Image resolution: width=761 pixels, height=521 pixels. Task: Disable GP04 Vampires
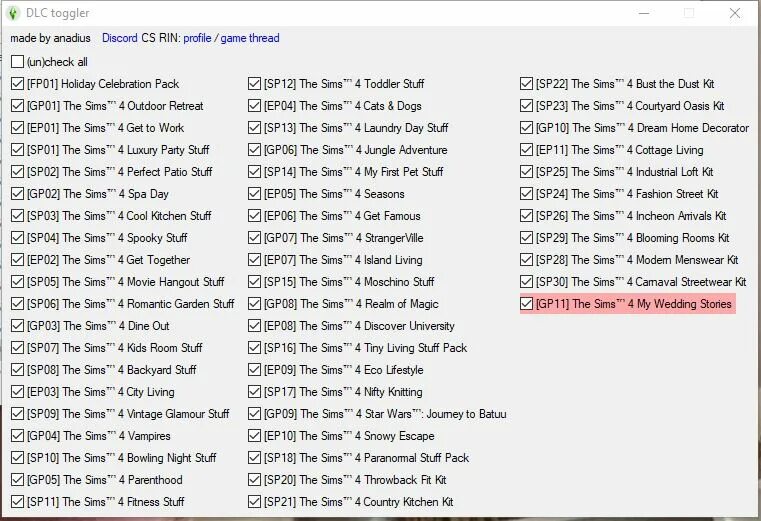pos(17,436)
